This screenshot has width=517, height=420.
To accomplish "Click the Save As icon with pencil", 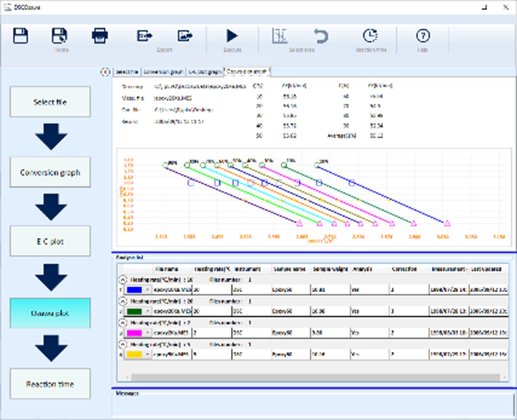I will (59, 36).
